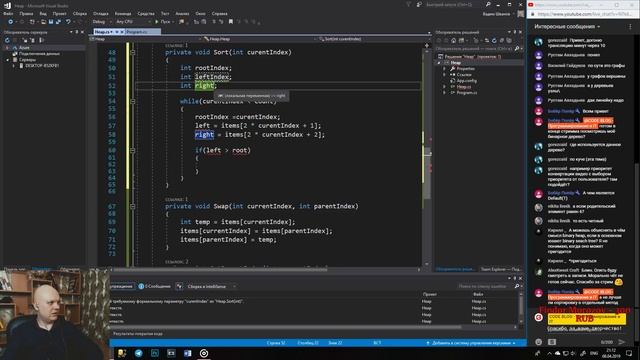Click the navigate backward toolbar icon
Screen dimensions: 640x360
10,22
